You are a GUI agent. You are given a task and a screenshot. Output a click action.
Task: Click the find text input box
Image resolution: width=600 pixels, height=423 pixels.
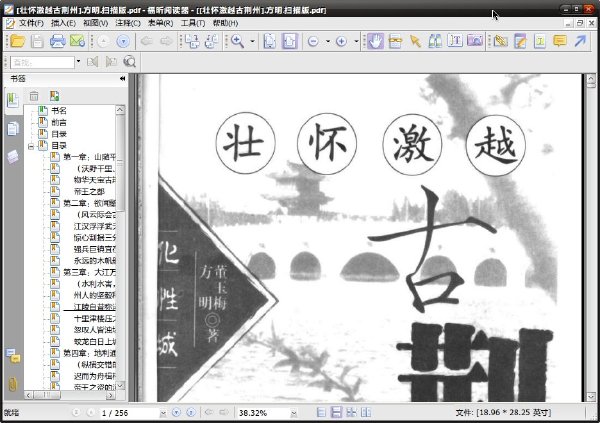coord(42,62)
